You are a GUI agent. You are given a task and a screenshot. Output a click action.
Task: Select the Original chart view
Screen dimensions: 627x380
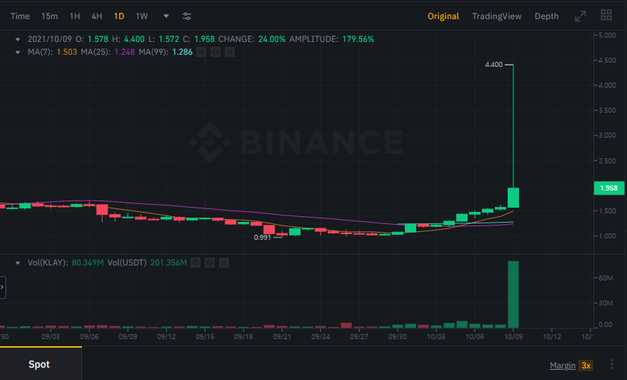coord(443,16)
